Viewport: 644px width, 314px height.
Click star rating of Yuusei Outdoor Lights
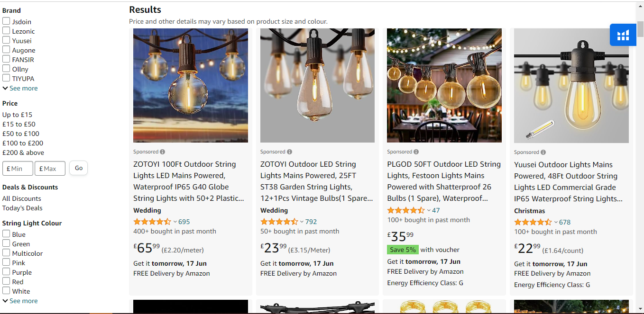[x=533, y=222]
